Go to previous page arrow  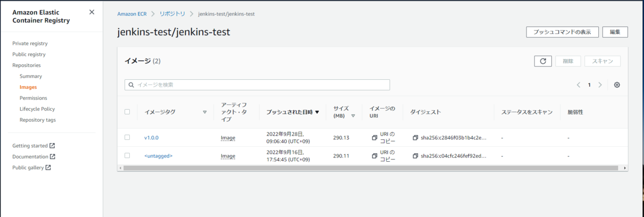[x=579, y=85]
